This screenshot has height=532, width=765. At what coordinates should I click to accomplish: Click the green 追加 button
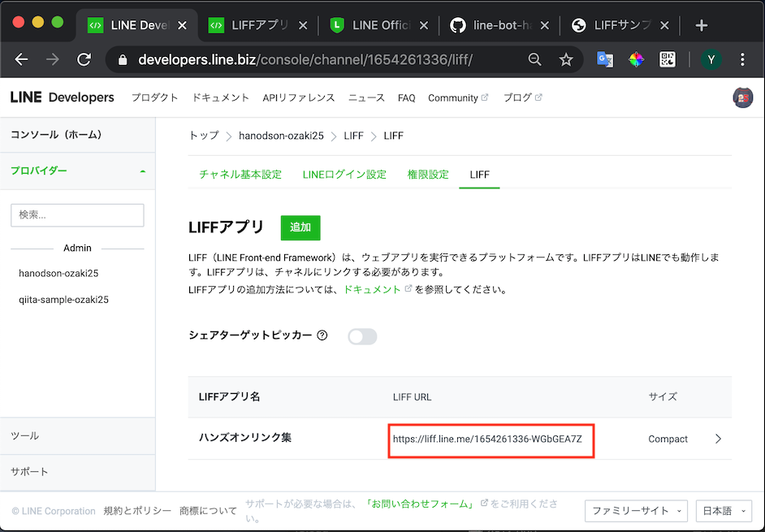click(x=300, y=227)
